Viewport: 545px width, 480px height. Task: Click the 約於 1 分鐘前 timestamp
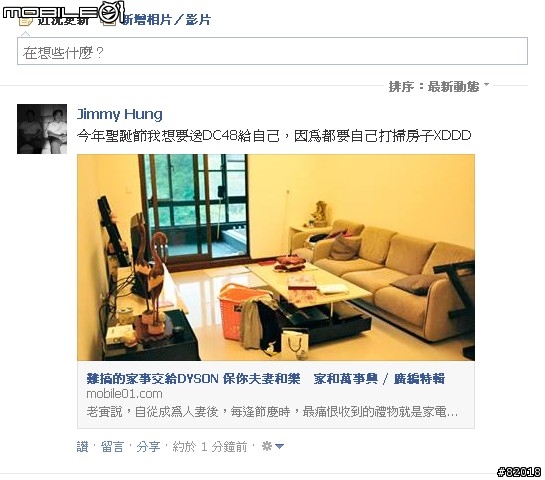coord(210,447)
